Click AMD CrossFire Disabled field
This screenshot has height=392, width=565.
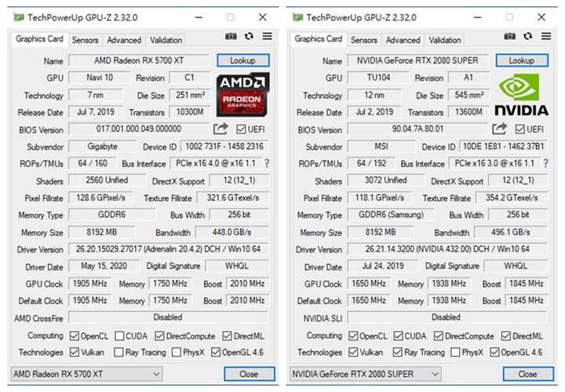tap(168, 317)
